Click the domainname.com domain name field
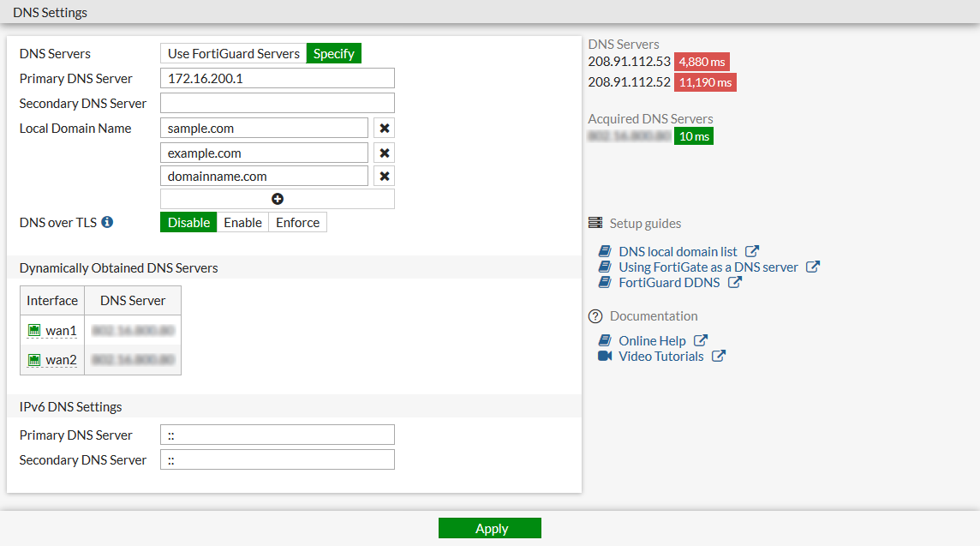The width and height of the screenshot is (980, 546). pos(265,177)
